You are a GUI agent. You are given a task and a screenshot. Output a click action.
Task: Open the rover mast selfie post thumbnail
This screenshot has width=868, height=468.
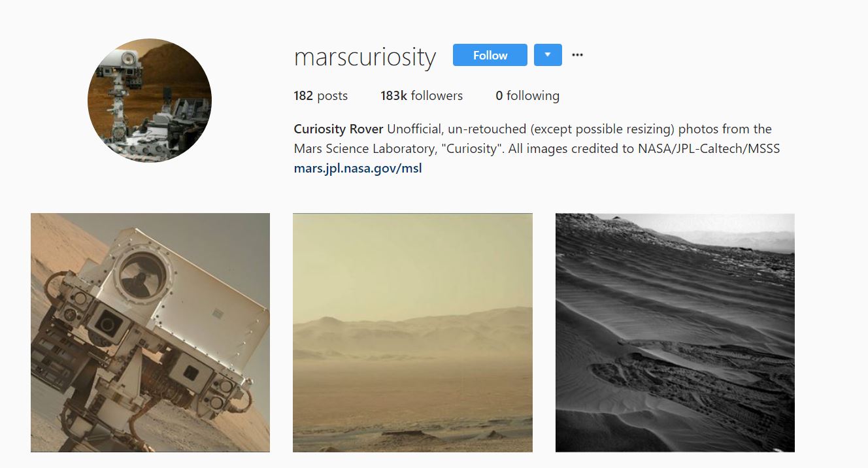click(150, 332)
